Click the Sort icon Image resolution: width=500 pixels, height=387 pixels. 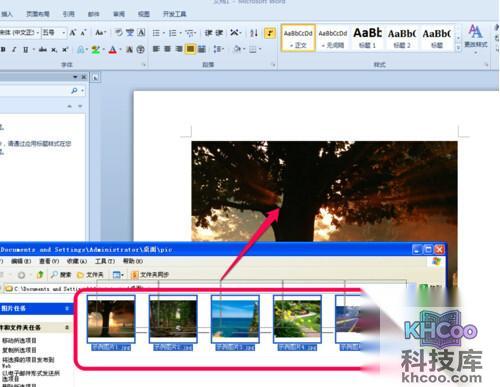click(x=254, y=33)
